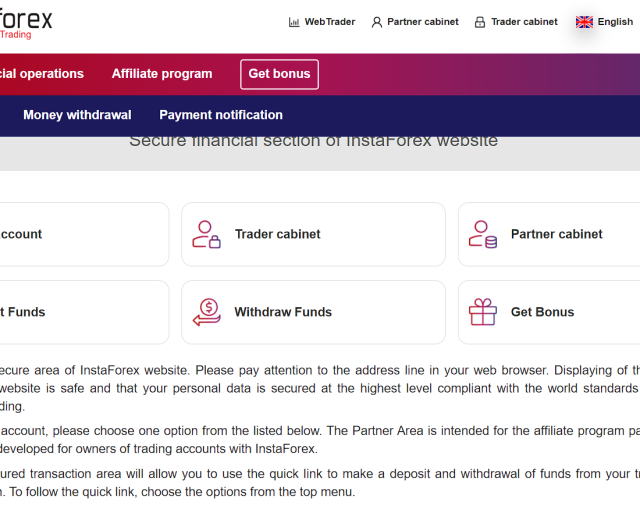Click the WebTrader chart icon
The width and height of the screenshot is (640, 506).
pyautogui.click(x=294, y=22)
